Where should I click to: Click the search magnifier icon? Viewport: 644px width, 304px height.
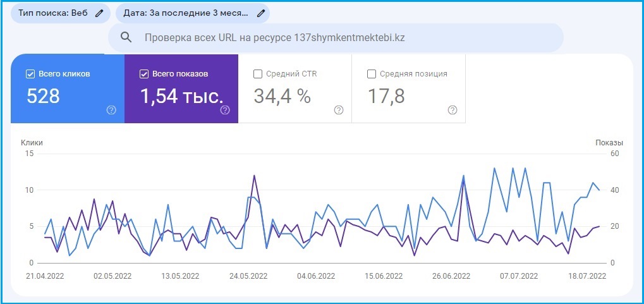tap(126, 37)
